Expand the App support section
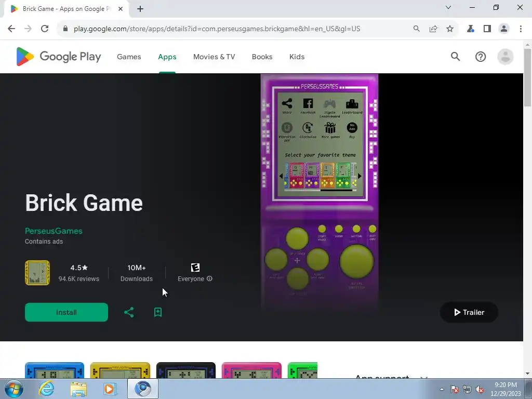532x399 pixels. (x=424, y=377)
